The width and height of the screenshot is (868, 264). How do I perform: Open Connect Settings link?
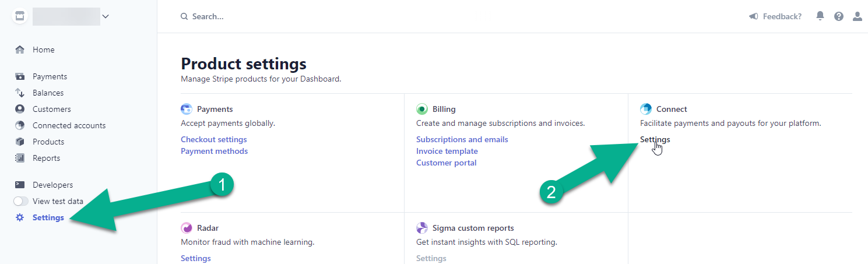[x=655, y=139]
